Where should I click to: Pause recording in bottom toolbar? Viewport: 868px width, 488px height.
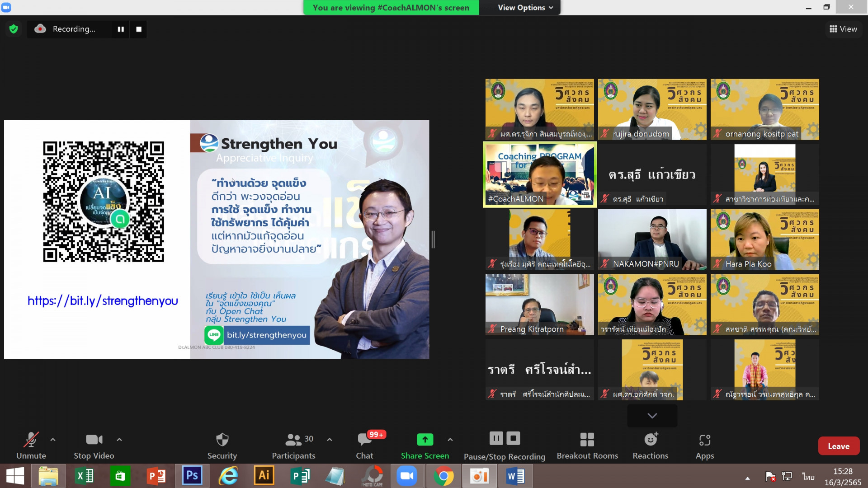click(496, 438)
